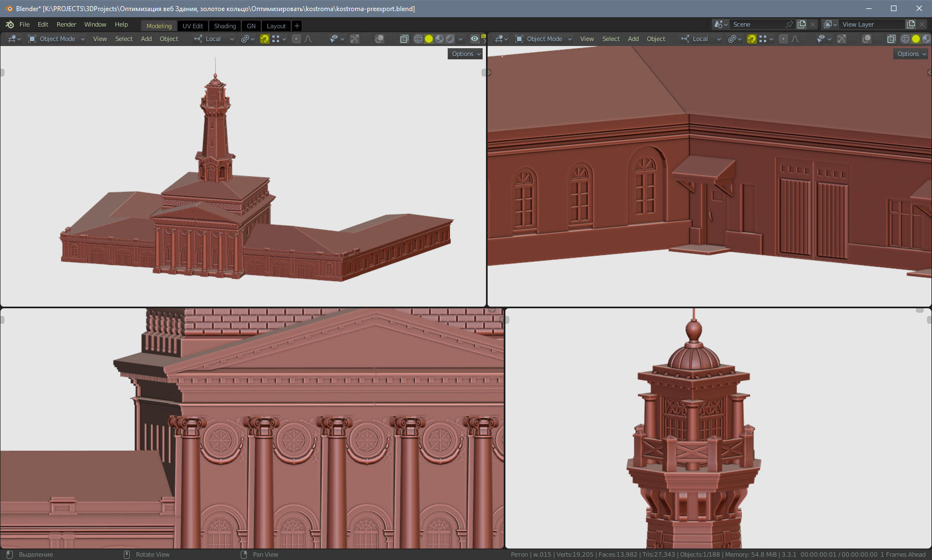Pin the Scene in the top bar
The height and width of the screenshot is (560, 932).
(789, 24)
